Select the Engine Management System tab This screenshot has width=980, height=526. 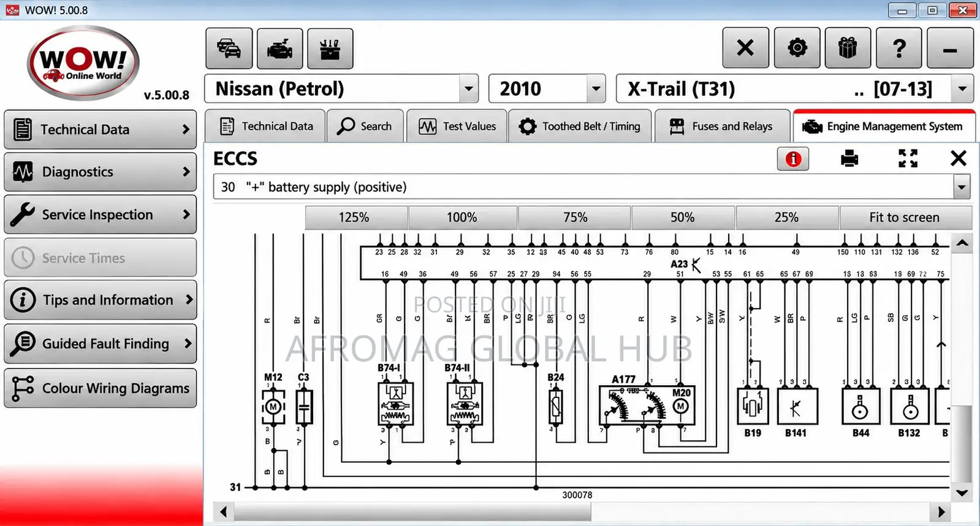click(884, 126)
